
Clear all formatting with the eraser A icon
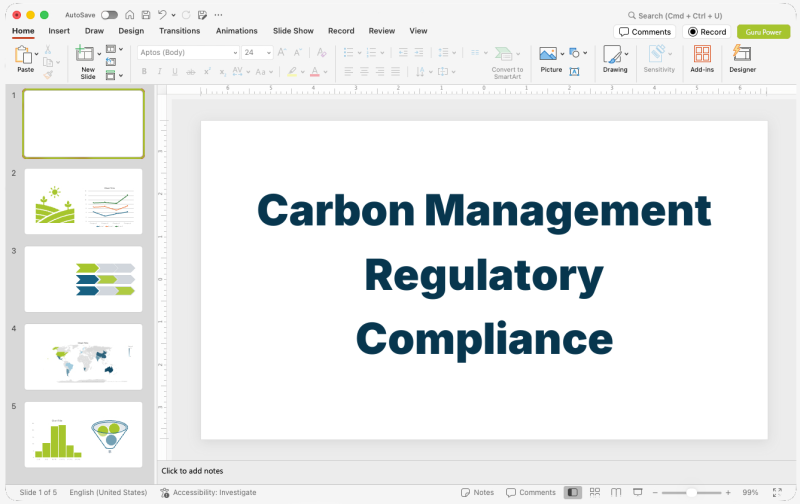(x=321, y=52)
